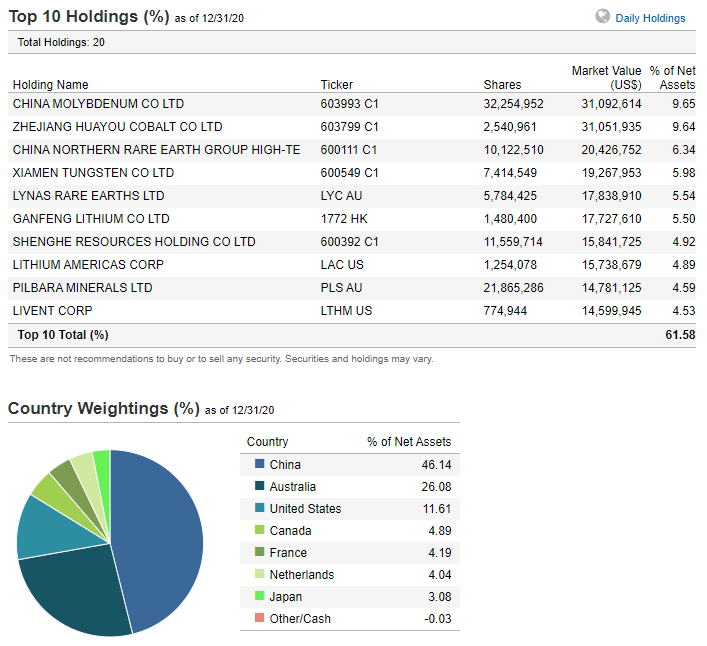The width and height of the screenshot is (707, 646).
Task: Select XIAMEN TUNGSTEN CO LTD holding
Action: [x=93, y=173]
